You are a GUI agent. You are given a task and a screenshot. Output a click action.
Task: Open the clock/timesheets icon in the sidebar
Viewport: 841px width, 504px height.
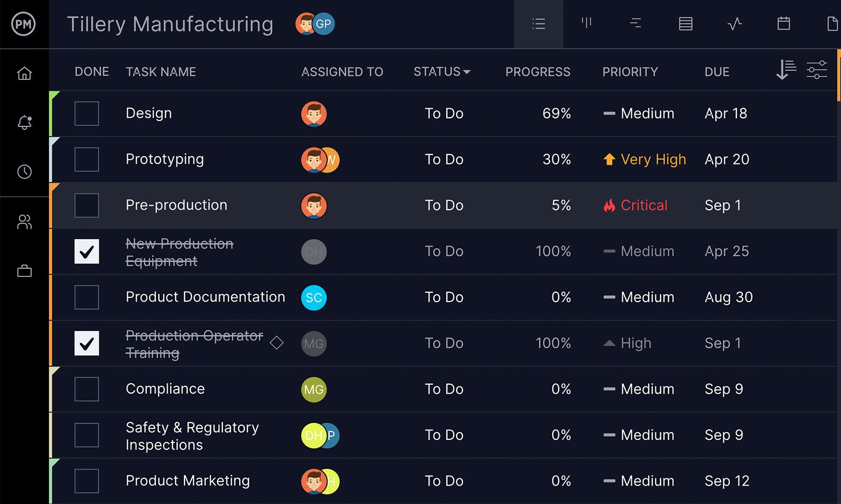(24, 171)
